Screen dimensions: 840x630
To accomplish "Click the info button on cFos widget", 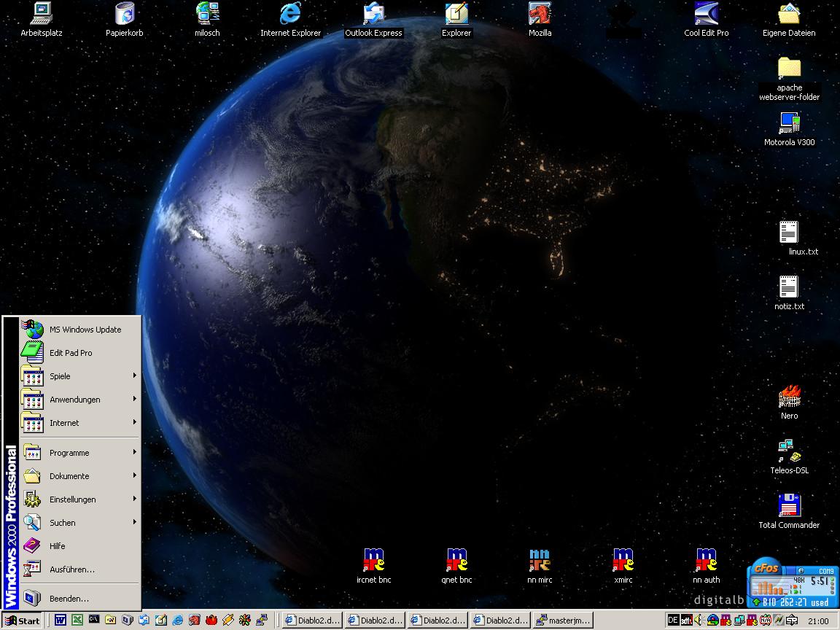I will pyautogui.click(x=801, y=570).
